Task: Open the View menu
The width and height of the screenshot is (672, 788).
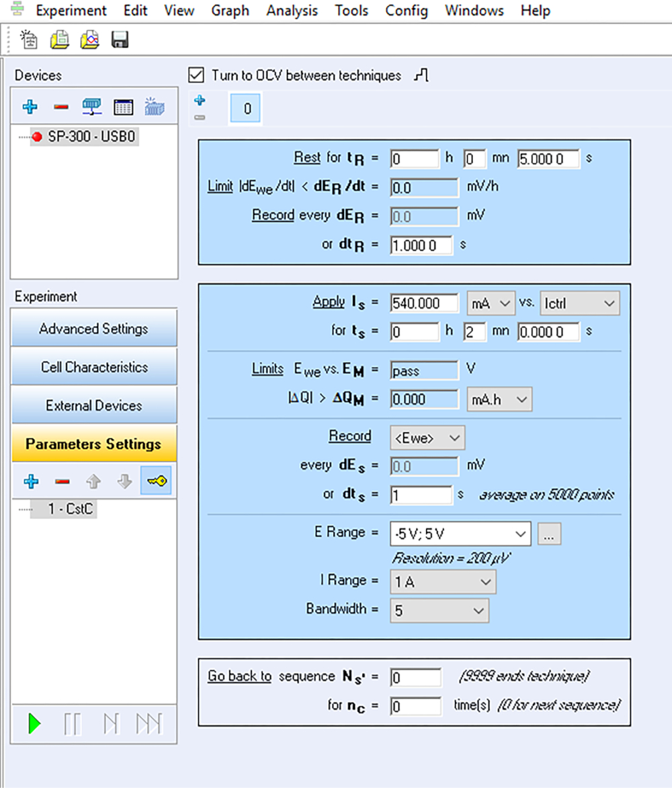Action: coord(179,11)
